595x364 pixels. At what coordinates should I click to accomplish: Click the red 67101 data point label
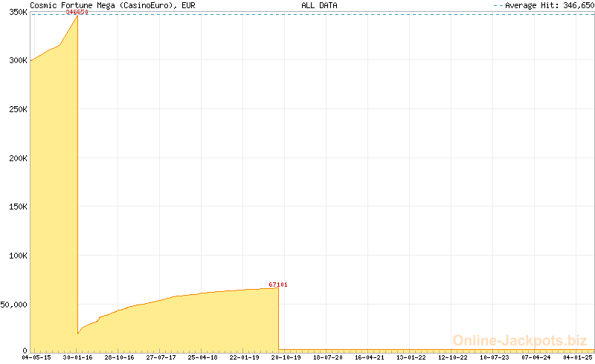coord(278,285)
